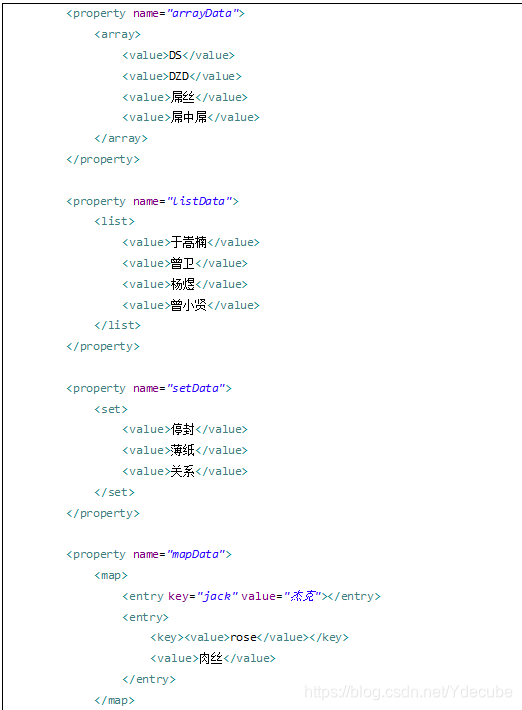
Task: Click the key line containing rose
Action: [x=249, y=638]
